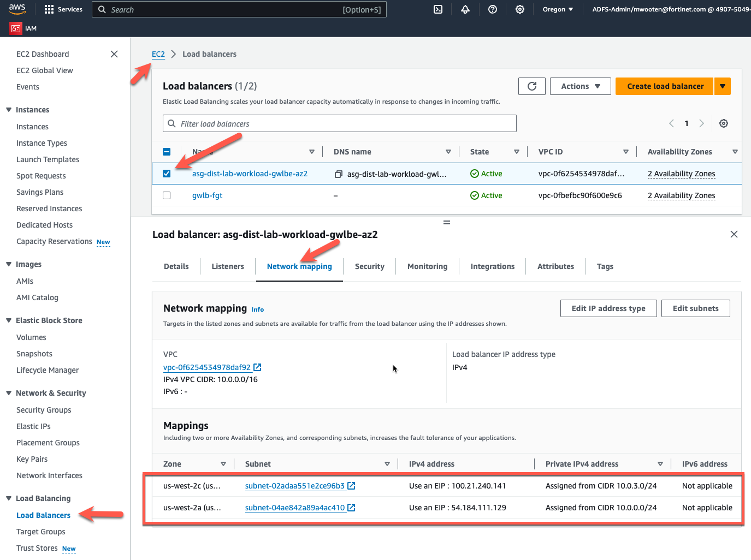Click Edit subnets button
Screen dimensions: 751x560
click(x=696, y=308)
